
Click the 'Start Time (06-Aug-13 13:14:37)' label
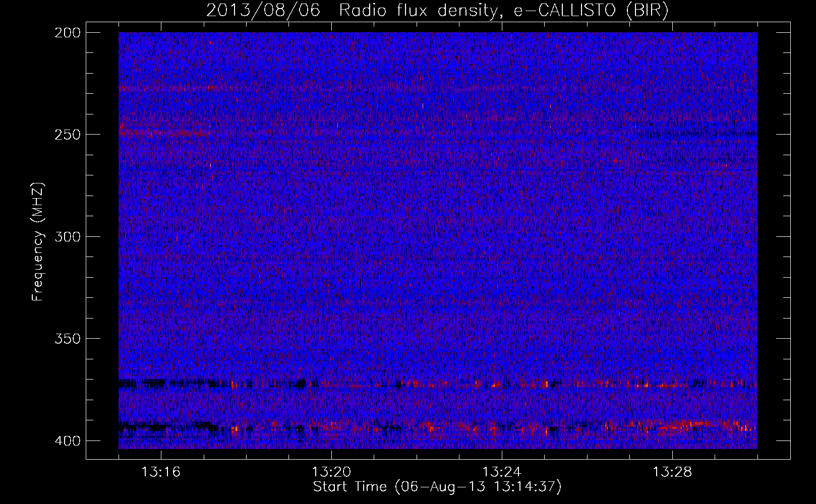pos(437,487)
